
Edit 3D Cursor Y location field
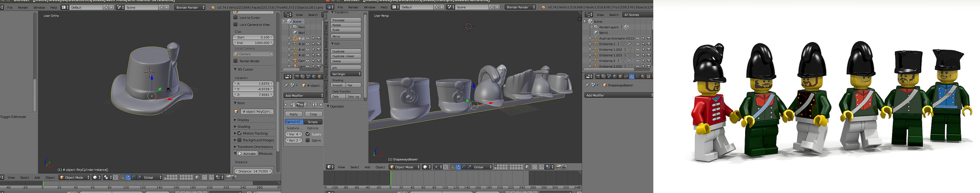click(x=254, y=89)
